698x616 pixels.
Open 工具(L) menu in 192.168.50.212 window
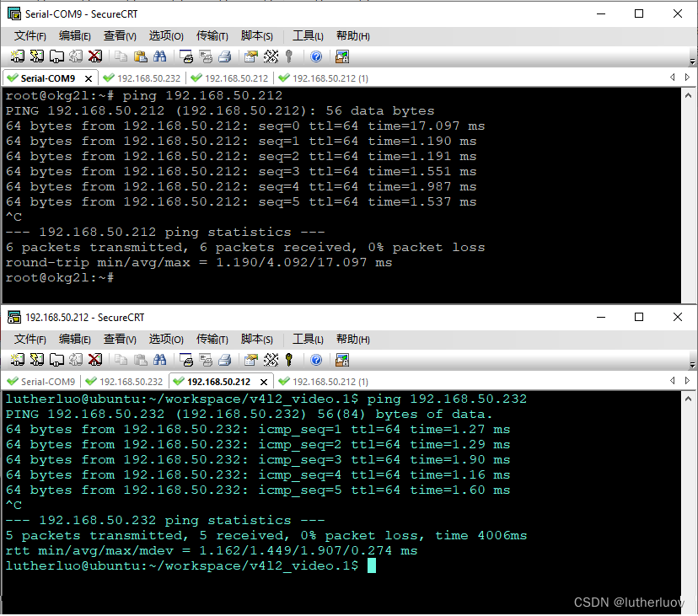[x=308, y=339]
